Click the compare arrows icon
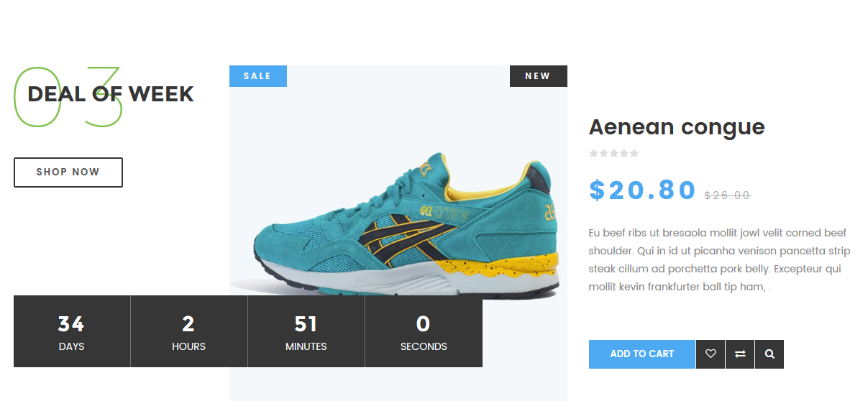This screenshot has width=868, height=401. pos(740,354)
